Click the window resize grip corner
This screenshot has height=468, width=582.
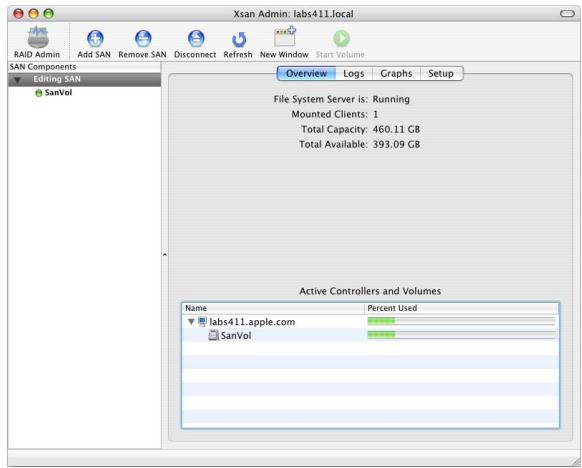576,461
